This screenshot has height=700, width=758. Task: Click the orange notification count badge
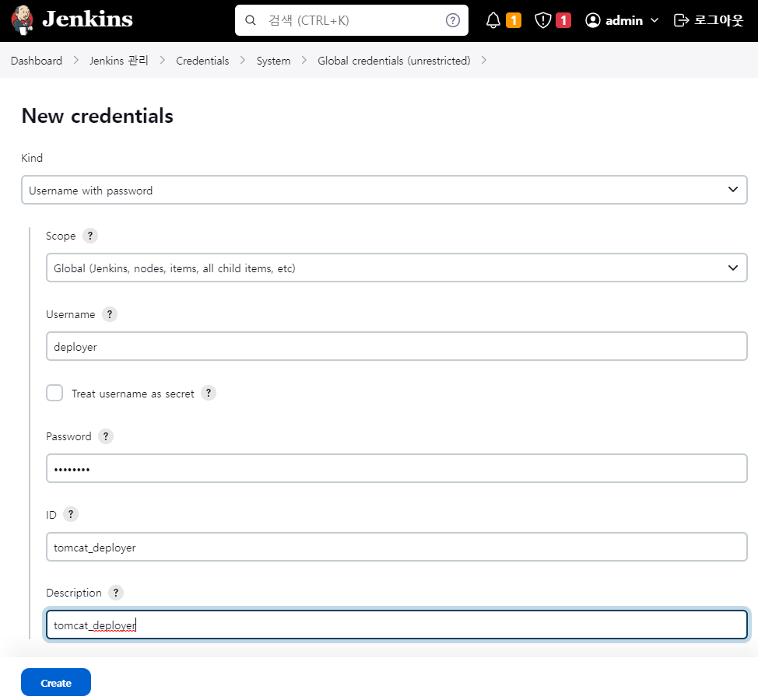[x=514, y=20]
